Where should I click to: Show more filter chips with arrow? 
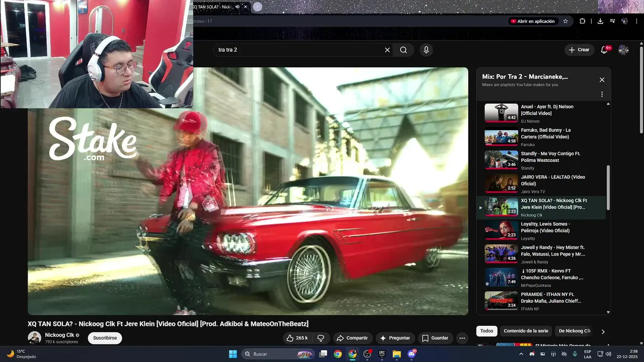(x=603, y=331)
